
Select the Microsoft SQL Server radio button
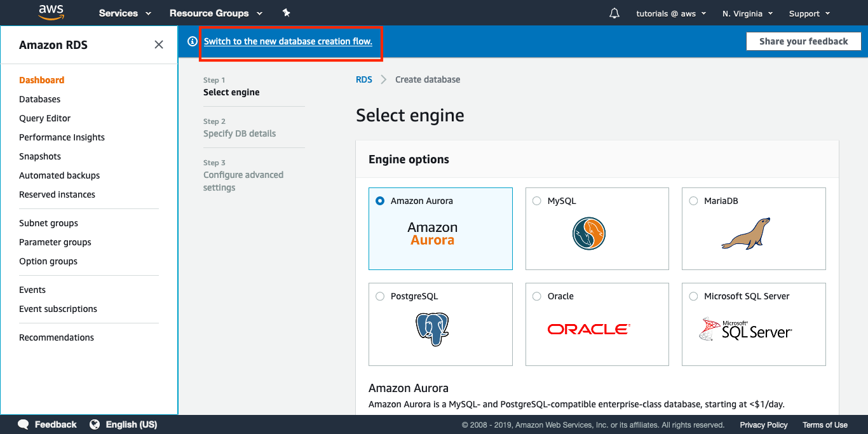click(693, 296)
